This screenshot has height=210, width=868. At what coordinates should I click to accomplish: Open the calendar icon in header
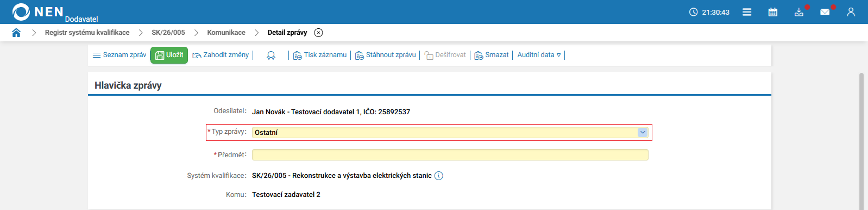(x=772, y=12)
